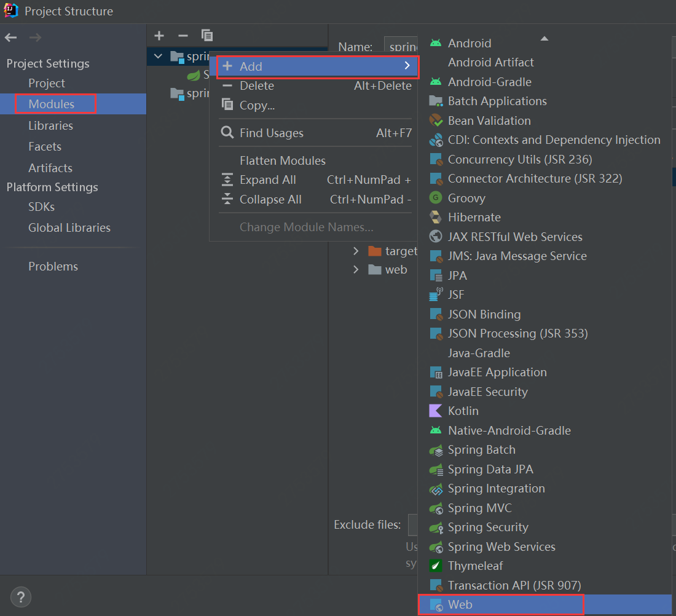Image resolution: width=676 pixels, height=616 pixels.
Task: Select Connector Architecture (JSR 322)
Action: (535, 178)
